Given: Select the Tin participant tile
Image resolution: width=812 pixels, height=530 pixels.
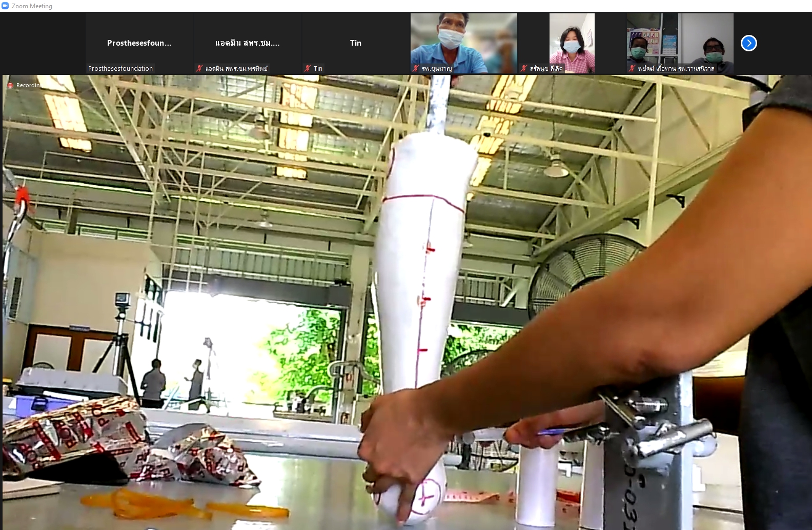Looking at the screenshot, I should tap(355, 43).
